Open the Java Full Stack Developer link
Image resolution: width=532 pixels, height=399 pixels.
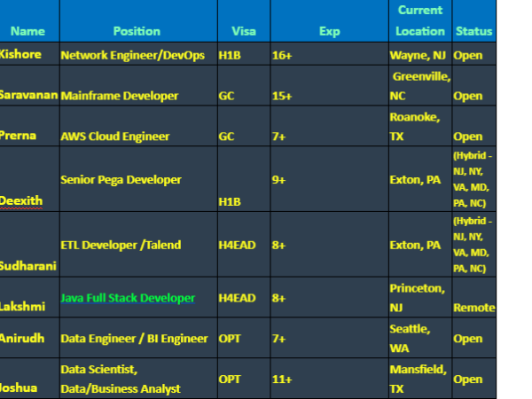click(128, 298)
